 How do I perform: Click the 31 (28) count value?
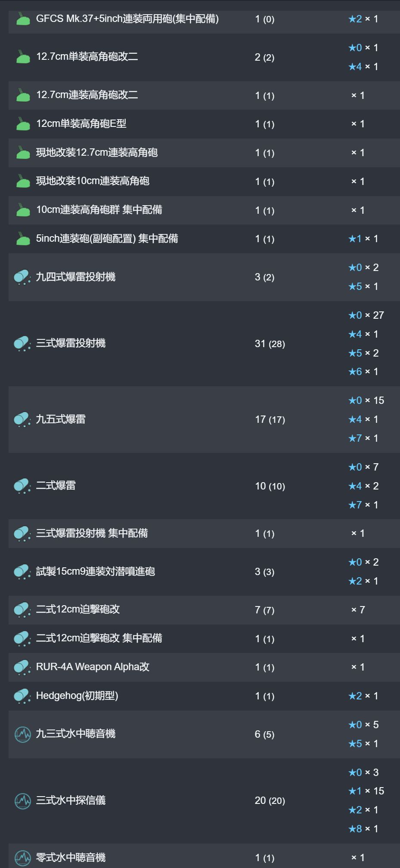[x=270, y=344]
